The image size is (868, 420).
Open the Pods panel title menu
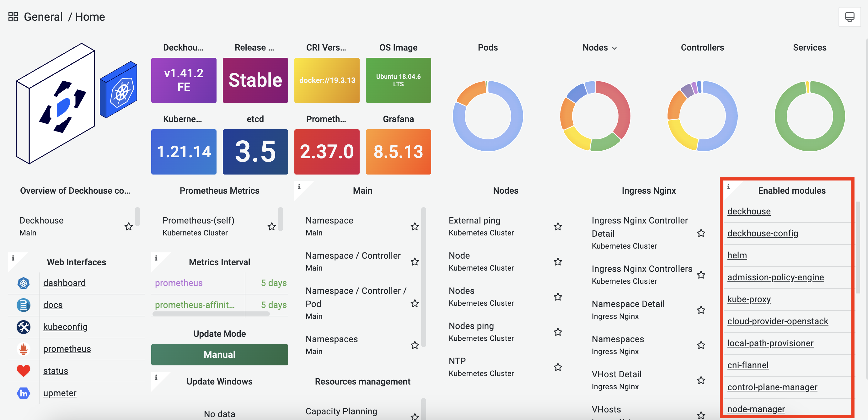click(488, 47)
